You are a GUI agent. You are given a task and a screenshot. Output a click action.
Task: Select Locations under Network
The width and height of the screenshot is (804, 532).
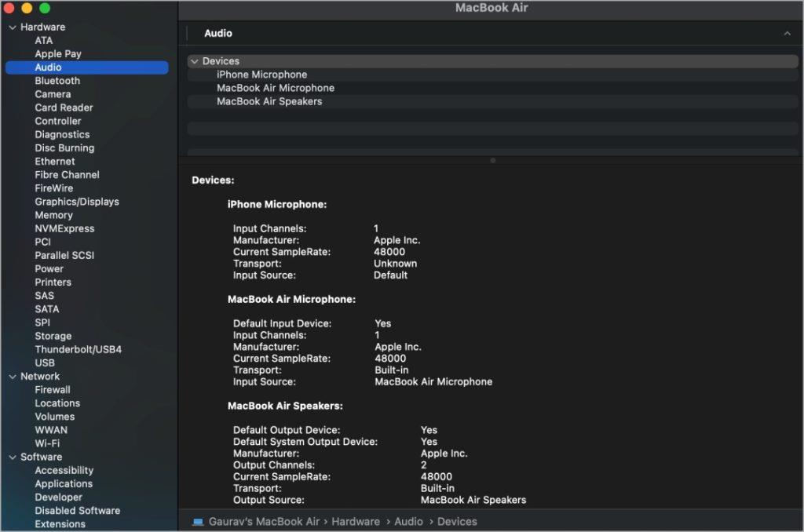pyautogui.click(x=57, y=403)
